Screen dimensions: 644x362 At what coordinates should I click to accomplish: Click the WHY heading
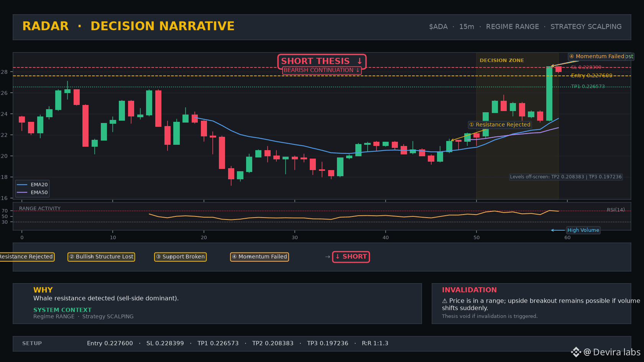43,290
